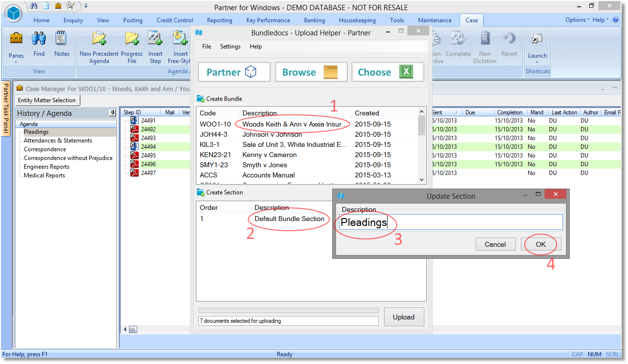628x364 pixels.
Task: Click Insert Step ribbon icon
Action: tap(155, 38)
